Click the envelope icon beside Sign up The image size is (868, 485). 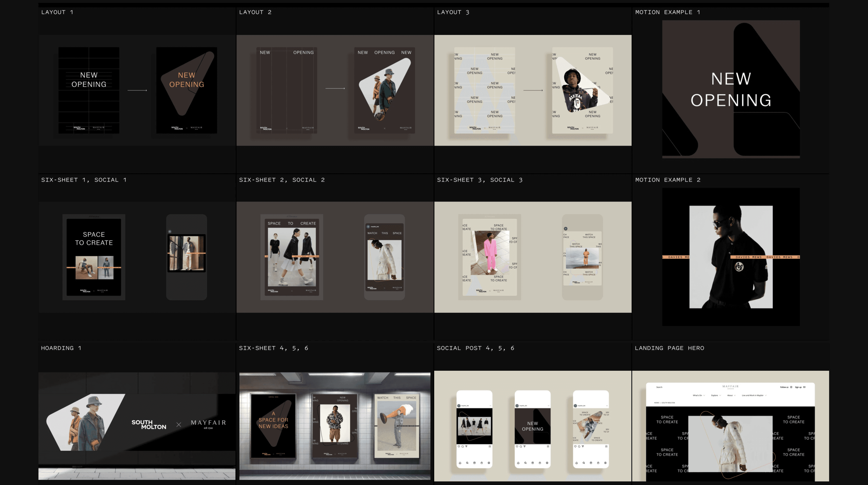(804, 387)
